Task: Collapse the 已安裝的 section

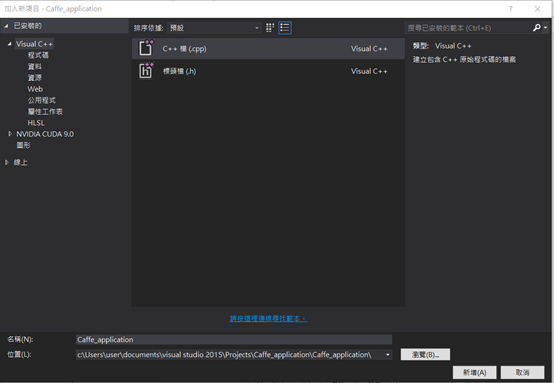Action: pyautogui.click(x=6, y=26)
